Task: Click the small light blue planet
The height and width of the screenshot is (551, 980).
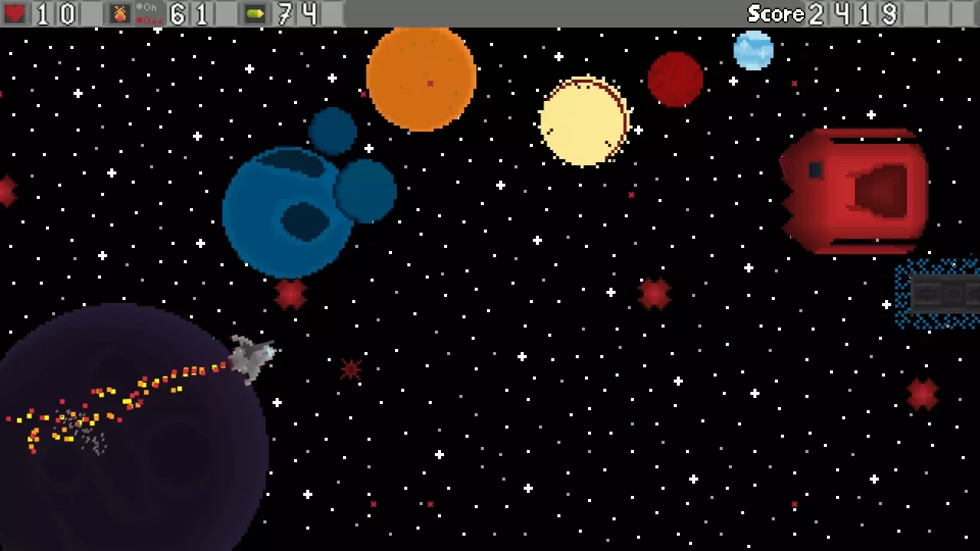Action: [753, 51]
